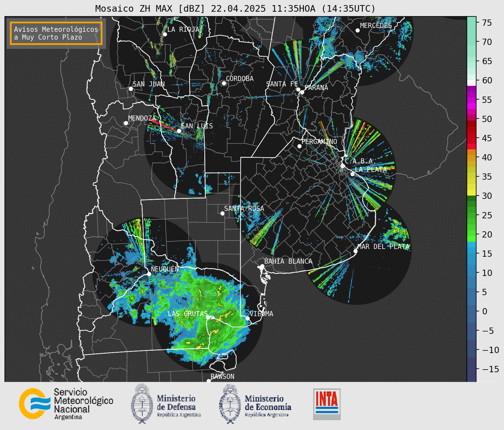Select the SANTA ROSA city marker
This screenshot has width=504, height=430.
click(222, 213)
